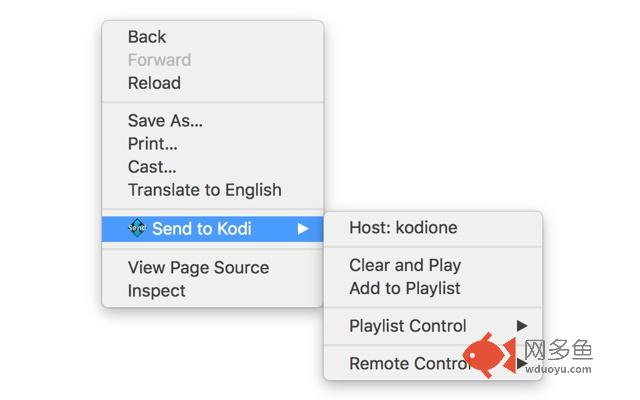The image size is (640, 400).
Task: Choose the Save As… option
Action: click(165, 121)
